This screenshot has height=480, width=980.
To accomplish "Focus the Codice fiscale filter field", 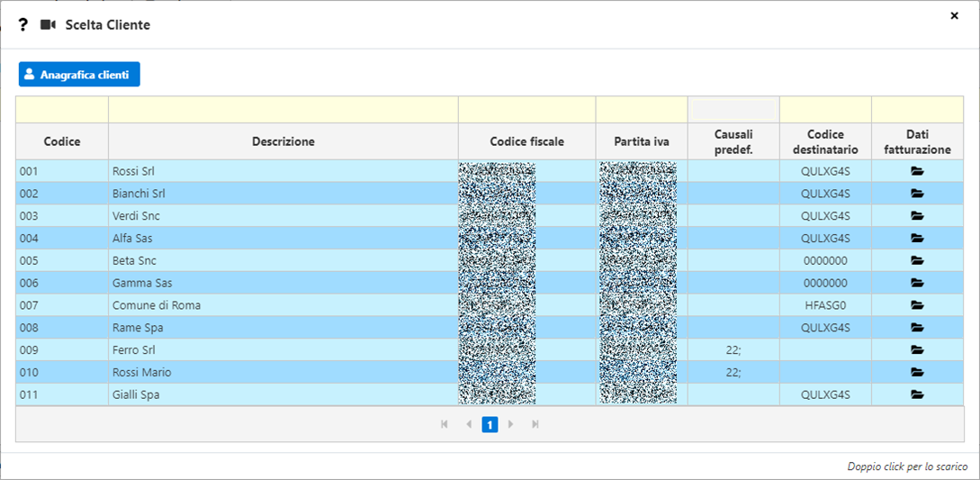I will click(x=526, y=110).
